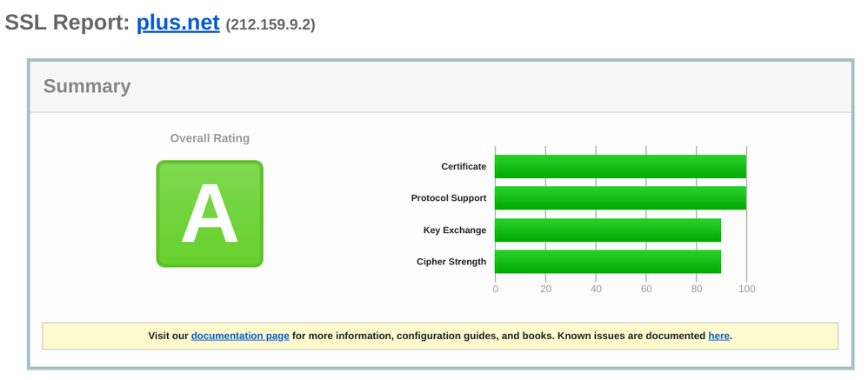Viewport: 868px width, 380px height.
Task: Follow the 'here' known issues link
Action: click(718, 336)
